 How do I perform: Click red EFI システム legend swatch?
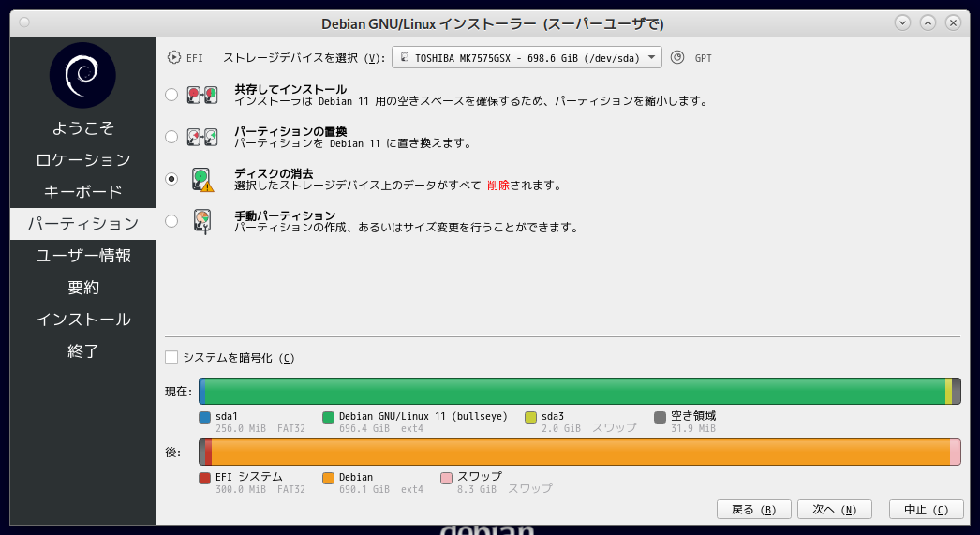[204, 478]
